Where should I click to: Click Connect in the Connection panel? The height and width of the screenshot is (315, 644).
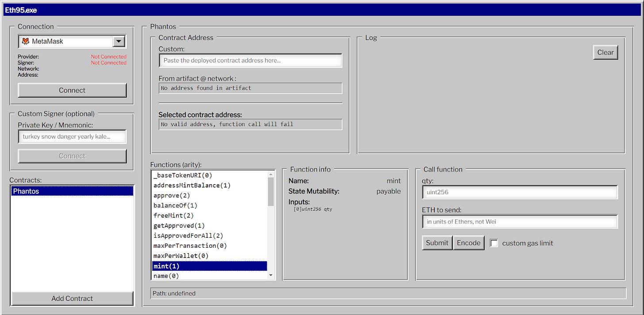tap(72, 90)
